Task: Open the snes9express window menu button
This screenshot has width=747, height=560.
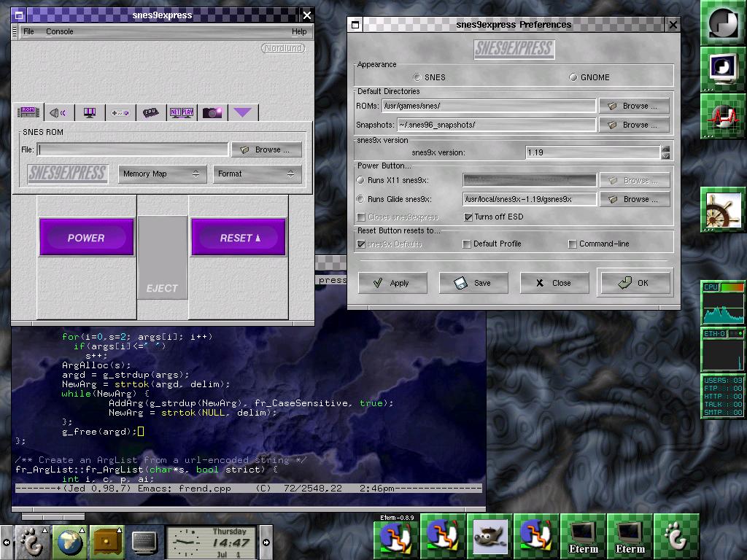Action: pos(18,15)
